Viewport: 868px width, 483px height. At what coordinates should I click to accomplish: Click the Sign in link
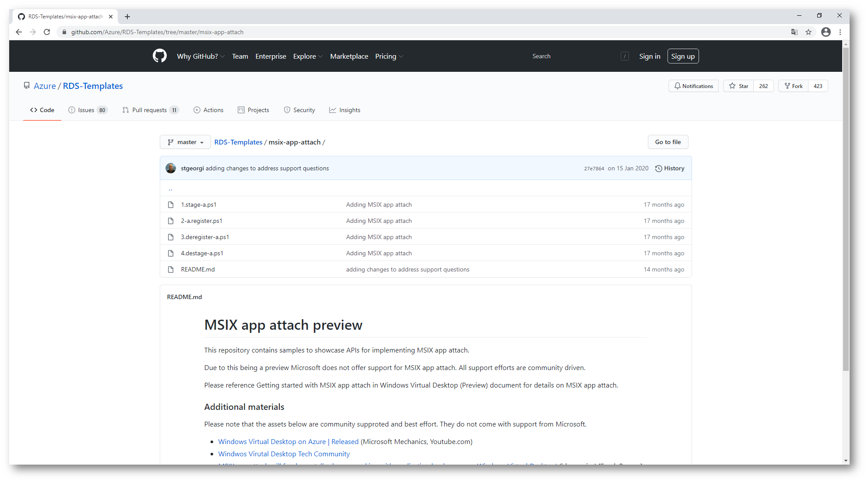tap(650, 56)
